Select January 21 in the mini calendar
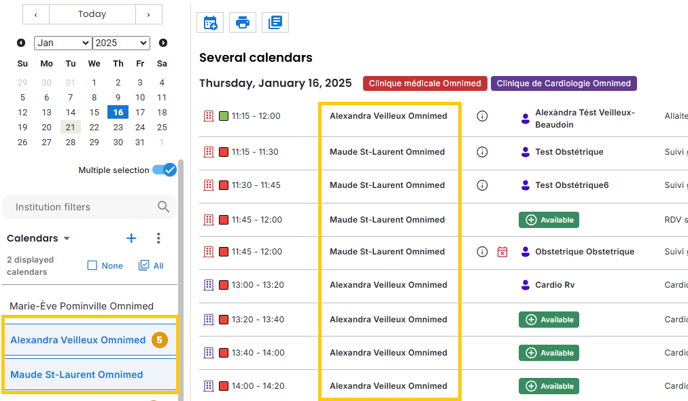688x401 pixels. click(x=70, y=127)
